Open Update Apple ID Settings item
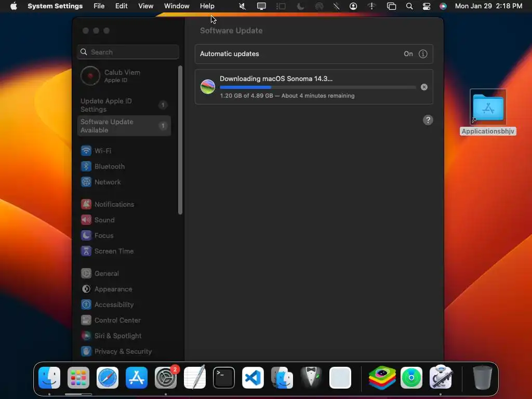The image size is (532, 399). pyautogui.click(x=124, y=105)
